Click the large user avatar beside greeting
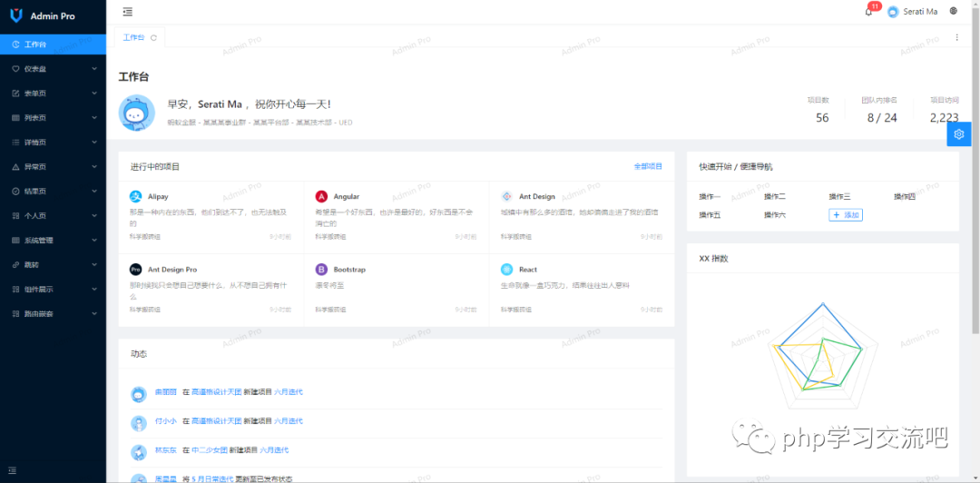 tap(137, 113)
